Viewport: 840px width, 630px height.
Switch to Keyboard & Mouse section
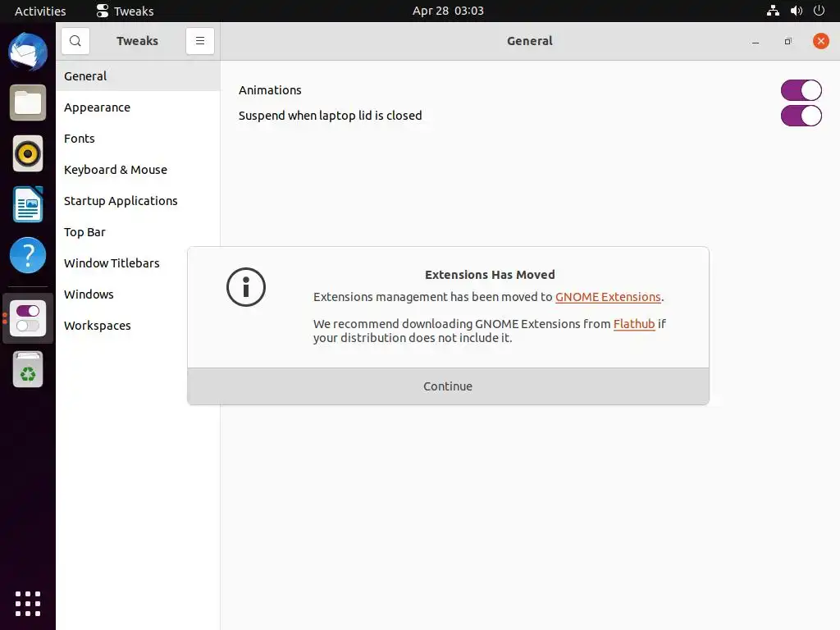point(116,170)
